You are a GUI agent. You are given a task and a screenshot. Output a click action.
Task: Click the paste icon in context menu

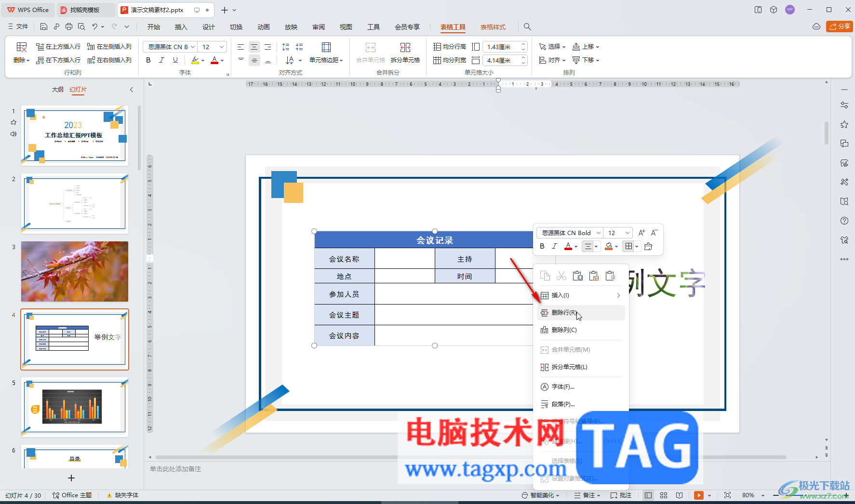point(578,276)
